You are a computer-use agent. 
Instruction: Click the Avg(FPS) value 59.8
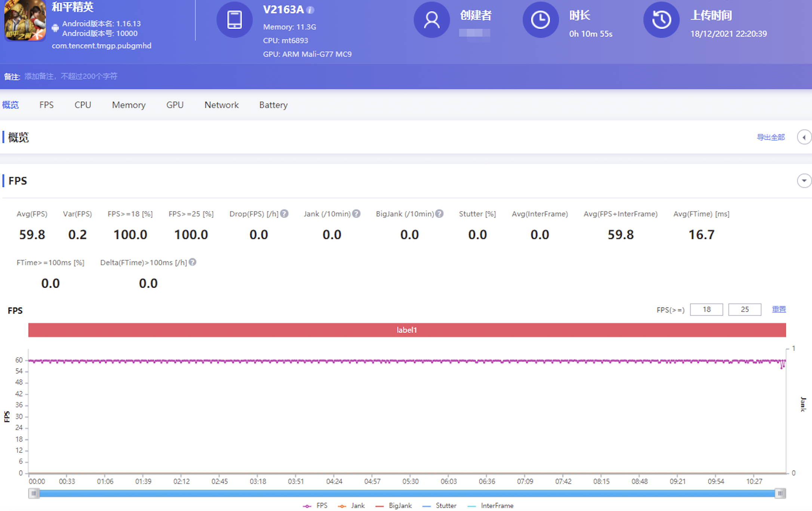coord(32,235)
